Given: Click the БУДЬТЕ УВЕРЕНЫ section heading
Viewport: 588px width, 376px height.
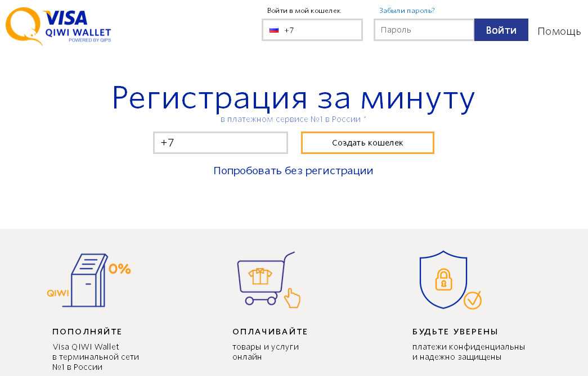Looking at the screenshot, I should tap(455, 332).
